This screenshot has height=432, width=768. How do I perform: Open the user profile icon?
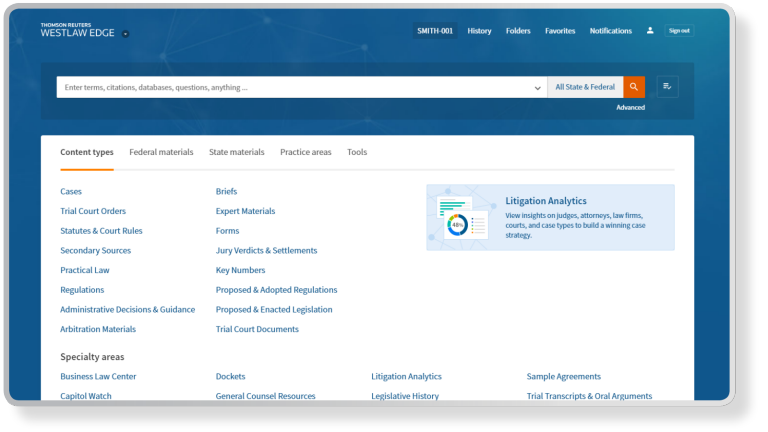point(650,31)
